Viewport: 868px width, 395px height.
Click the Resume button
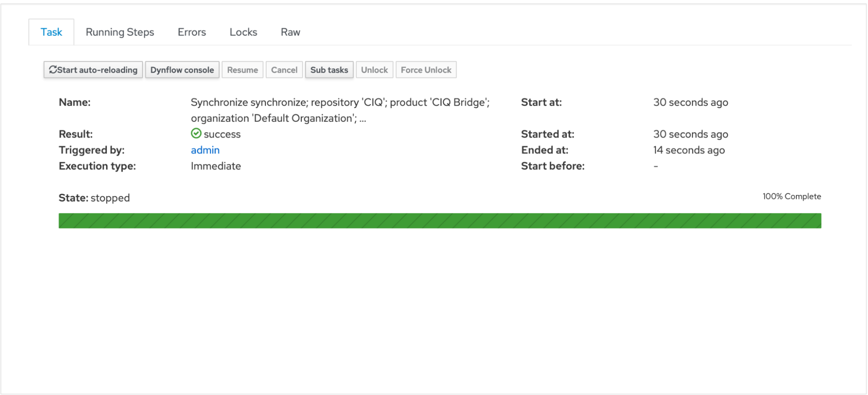(242, 70)
